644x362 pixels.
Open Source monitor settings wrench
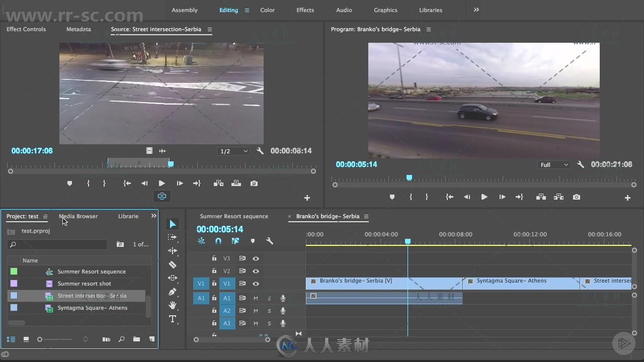coord(260,151)
